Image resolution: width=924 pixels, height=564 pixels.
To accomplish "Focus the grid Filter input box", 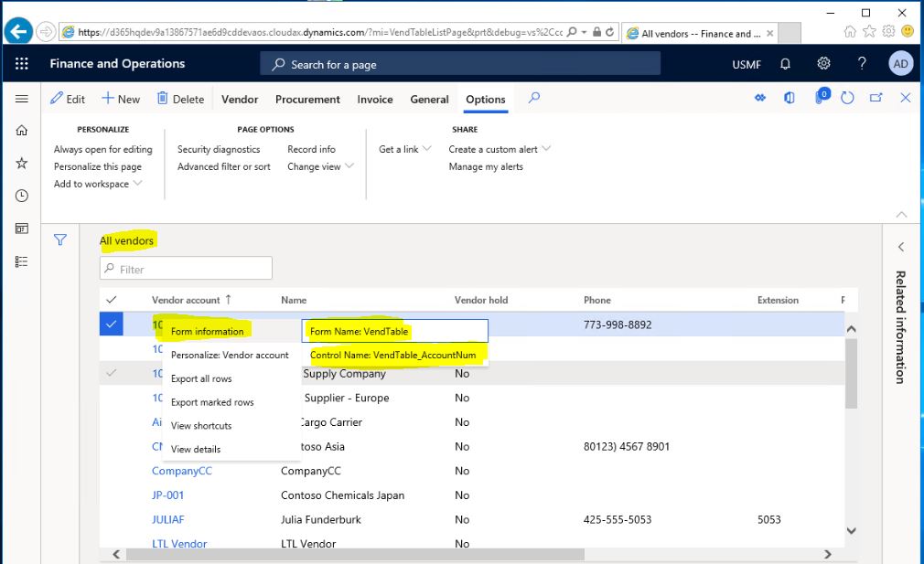I will pos(187,269).
